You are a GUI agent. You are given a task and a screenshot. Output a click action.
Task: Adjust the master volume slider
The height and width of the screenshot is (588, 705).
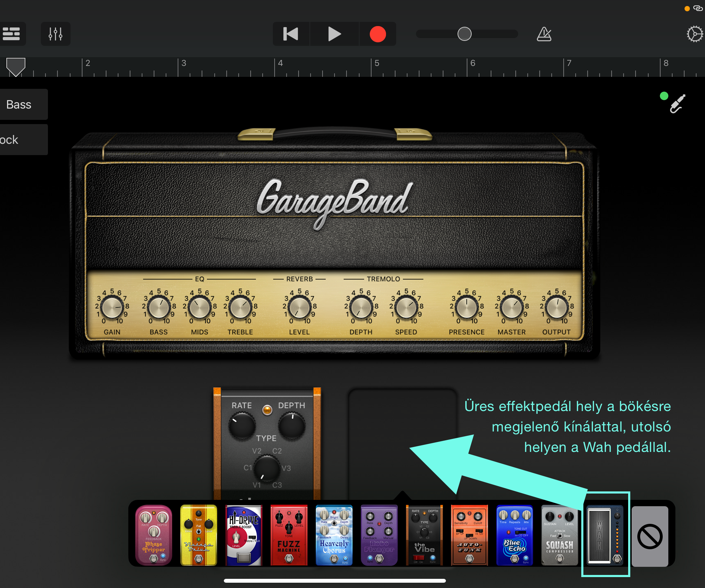coord(467,34)
